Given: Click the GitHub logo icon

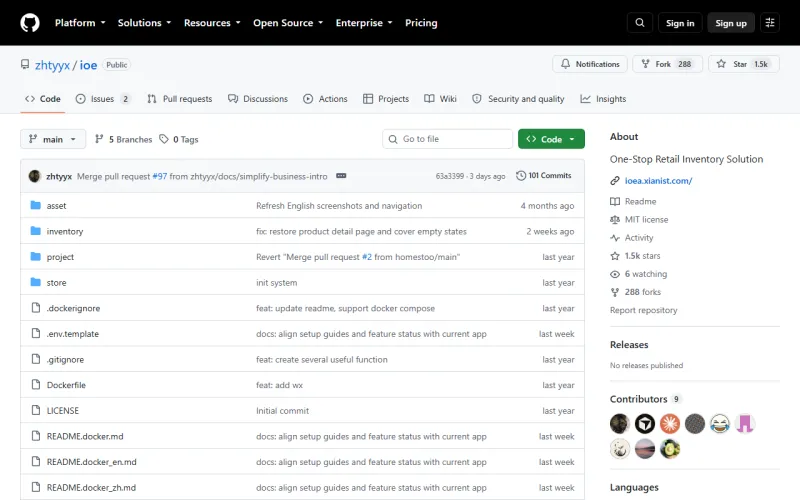Looking at the screenshot, I should tap(30, 23).
